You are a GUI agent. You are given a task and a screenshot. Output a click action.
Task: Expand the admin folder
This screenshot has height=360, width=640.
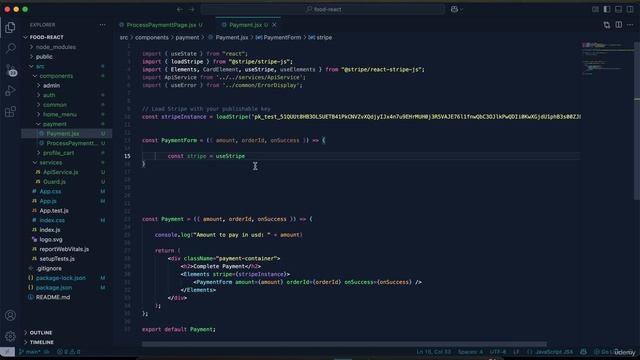[x=51, y=85]
